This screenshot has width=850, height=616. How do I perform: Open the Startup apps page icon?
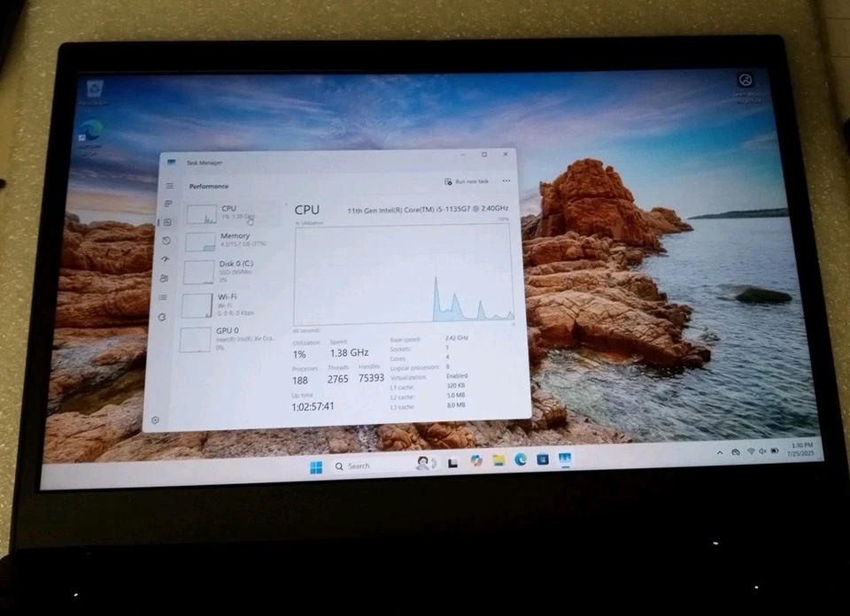pyautogui.click(x=166, y=259)
